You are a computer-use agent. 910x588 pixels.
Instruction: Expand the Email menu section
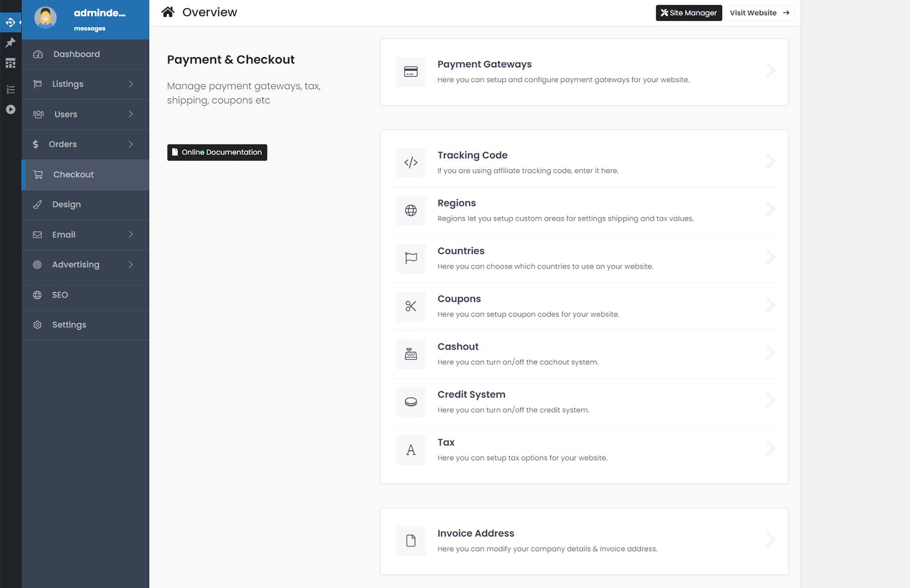tap(64, 235)
